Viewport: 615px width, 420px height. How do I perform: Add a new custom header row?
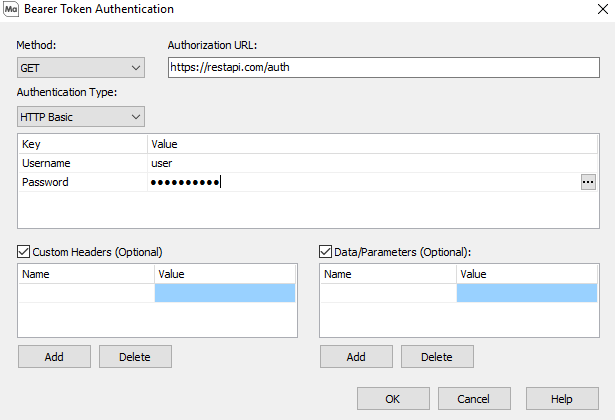(x=54, y=357)
